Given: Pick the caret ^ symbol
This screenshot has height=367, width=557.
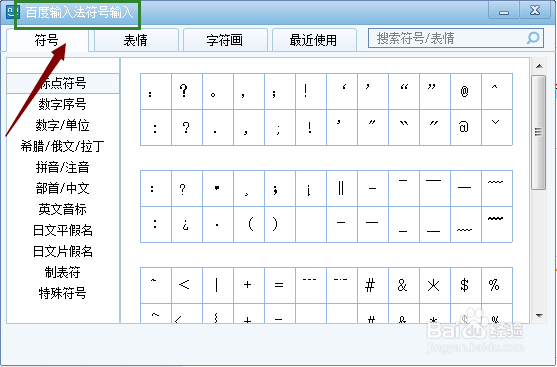Looking at the screenshot, I should point(497,91).
